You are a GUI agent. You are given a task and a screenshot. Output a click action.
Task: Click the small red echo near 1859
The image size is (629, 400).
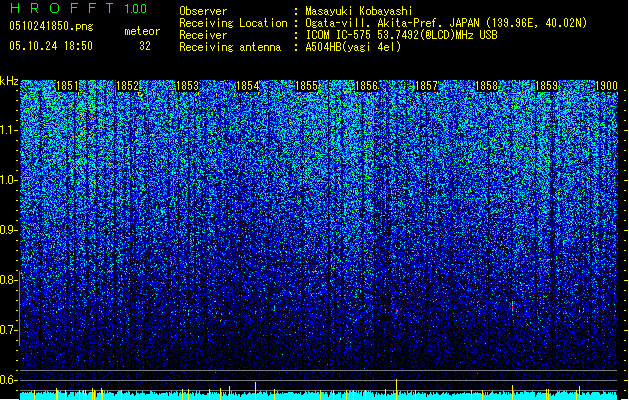(579, 311)
